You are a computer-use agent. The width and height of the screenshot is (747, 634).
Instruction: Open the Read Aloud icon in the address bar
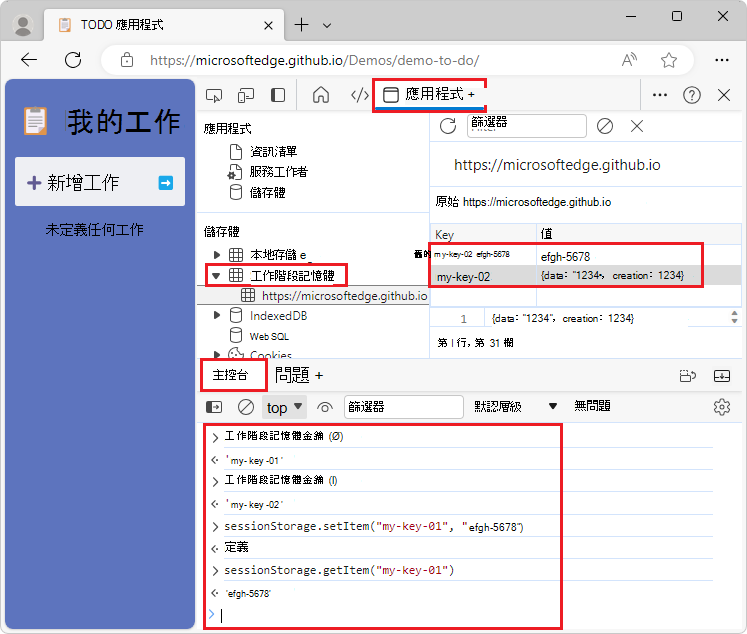629,60
